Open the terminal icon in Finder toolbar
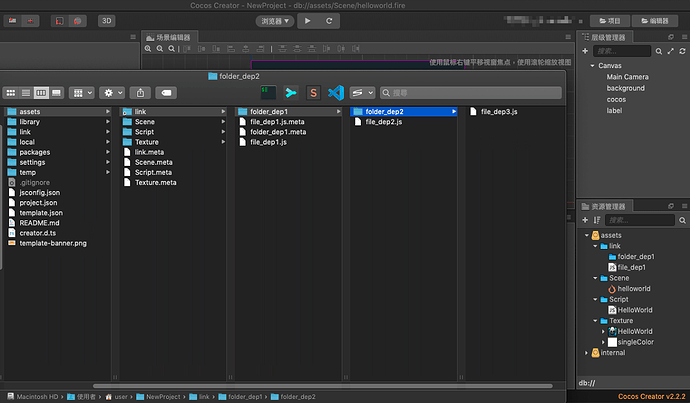The width and height of the screenshot is (690, 403). (268, 93)
